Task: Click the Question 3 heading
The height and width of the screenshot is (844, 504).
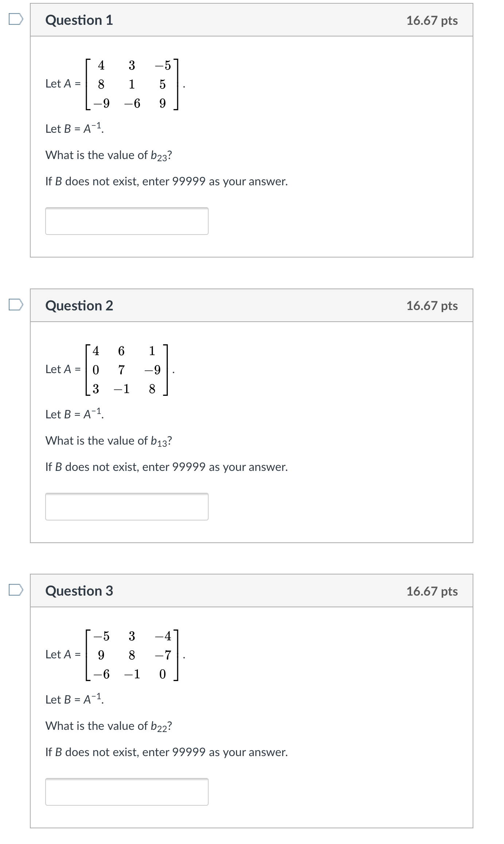Action: pyautogui.click(x=79, y=591)
